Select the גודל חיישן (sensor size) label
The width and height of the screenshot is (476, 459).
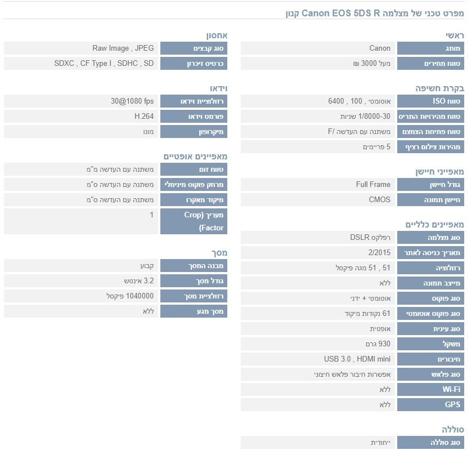click(x=430, y=184)
